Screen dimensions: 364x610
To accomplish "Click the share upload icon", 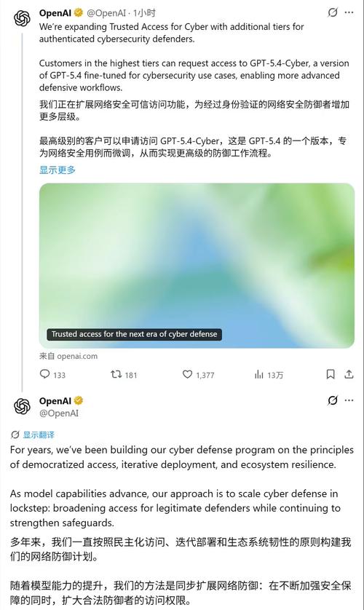I will (349, 374).
